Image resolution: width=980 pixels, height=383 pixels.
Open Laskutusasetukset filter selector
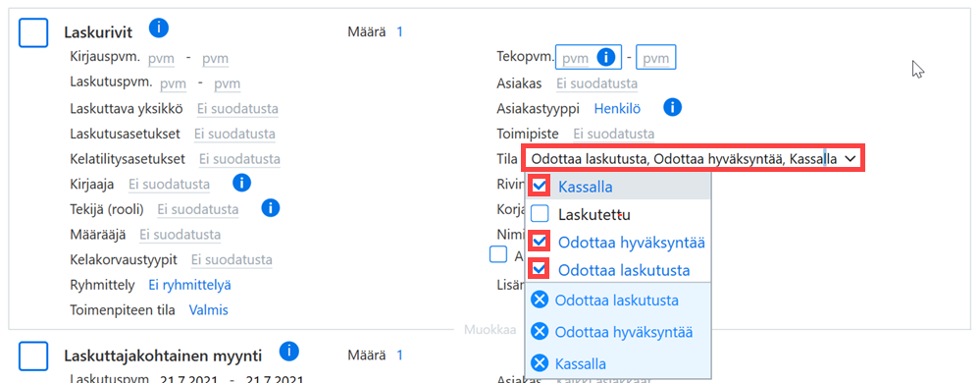pos(234,134)
